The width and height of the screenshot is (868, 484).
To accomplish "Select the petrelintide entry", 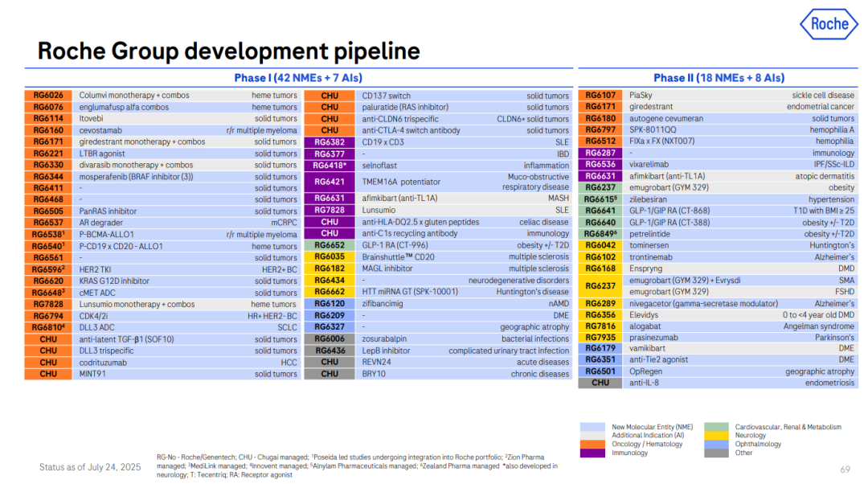I will 649,234.
